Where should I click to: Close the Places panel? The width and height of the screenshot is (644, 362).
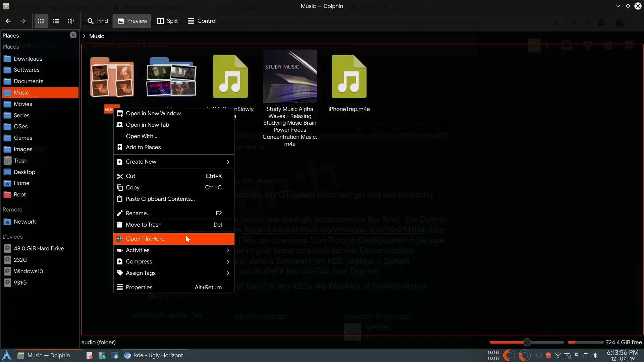pyautogui.click(x=73, y=35)
